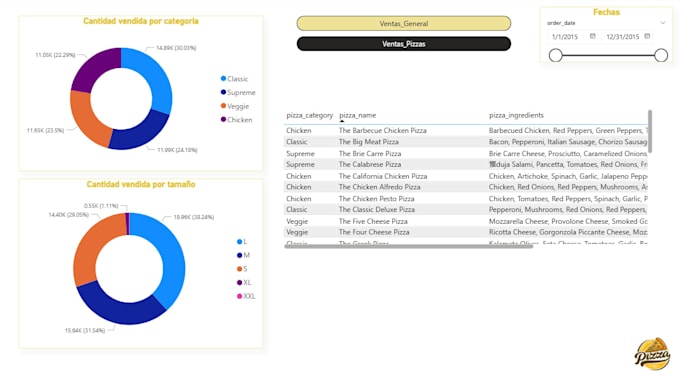Click the 14.89K (30.03%) data label

[x=176, y=48]
